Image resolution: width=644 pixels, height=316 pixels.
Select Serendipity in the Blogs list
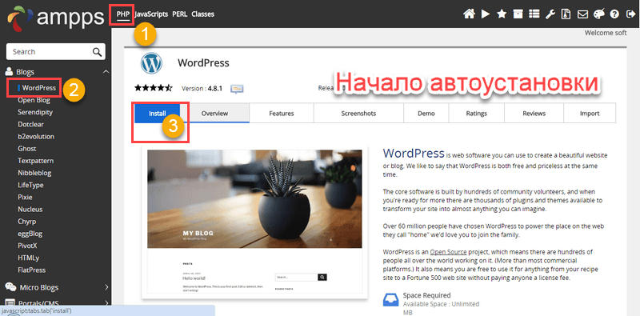point(35,112)
